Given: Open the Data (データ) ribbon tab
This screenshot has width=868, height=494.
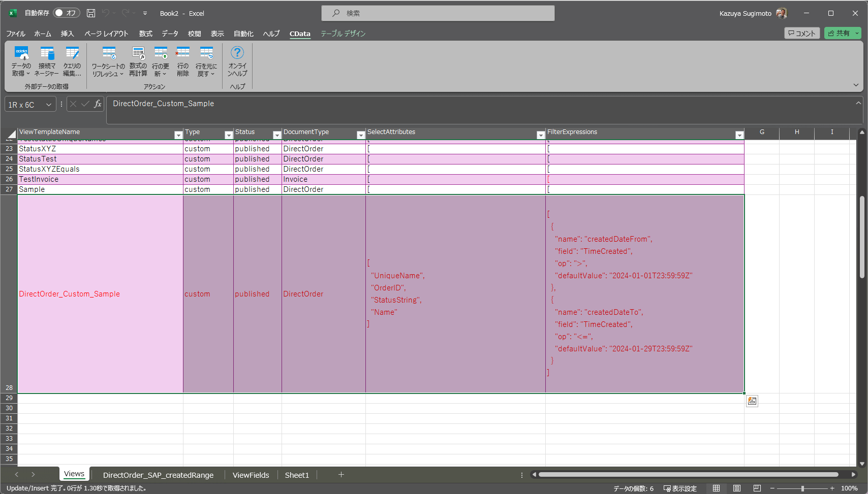Looking at the screenshot, I should pos(170,34).
